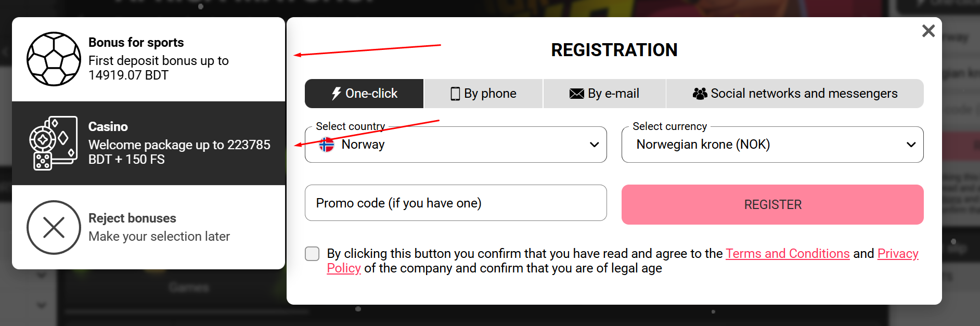Viewport: 980px width, 326px height.
Task: Click the phone icon in By phone tab
Action: 455,94
